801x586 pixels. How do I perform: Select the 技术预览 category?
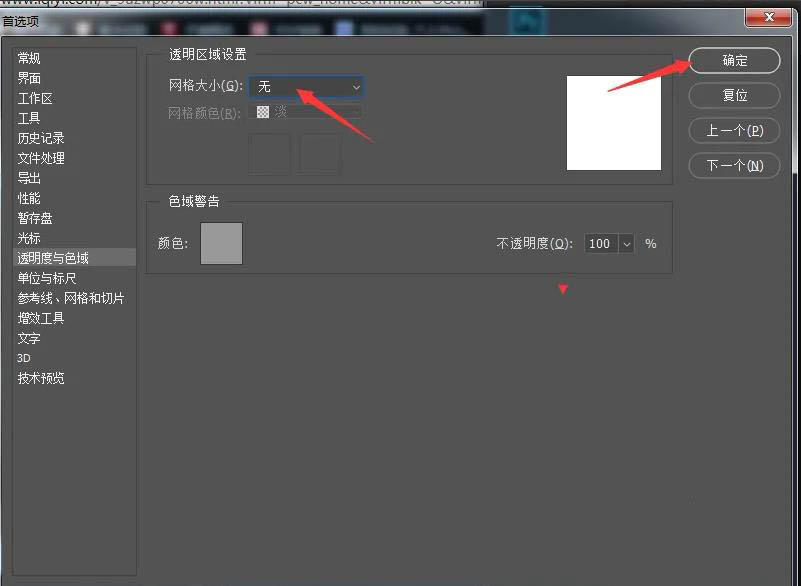[41, 378]
